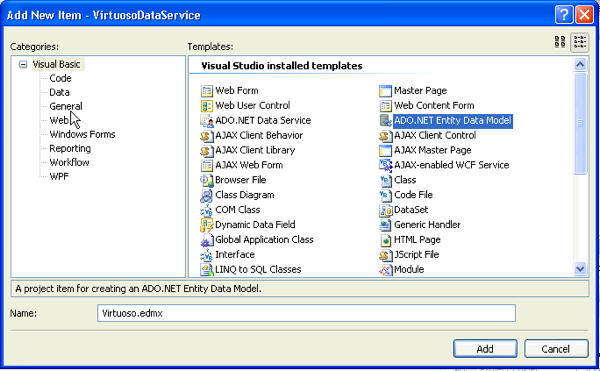
Task: Click the Add button
Action: [x=485, y=349]
